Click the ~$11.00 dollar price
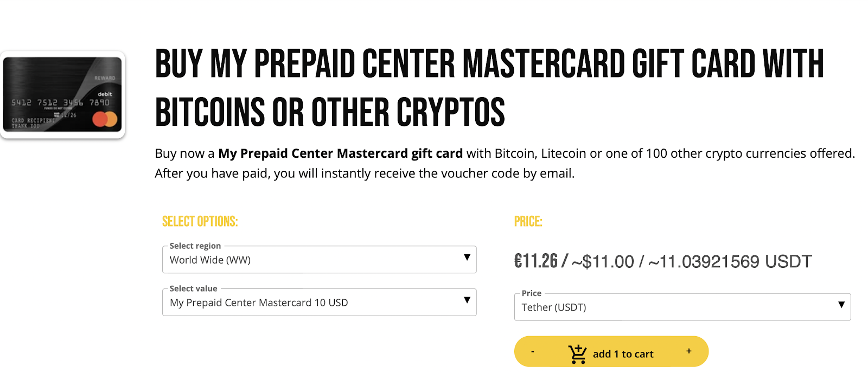The height and width of the screenshot is (386, 868). coord(603,262)
